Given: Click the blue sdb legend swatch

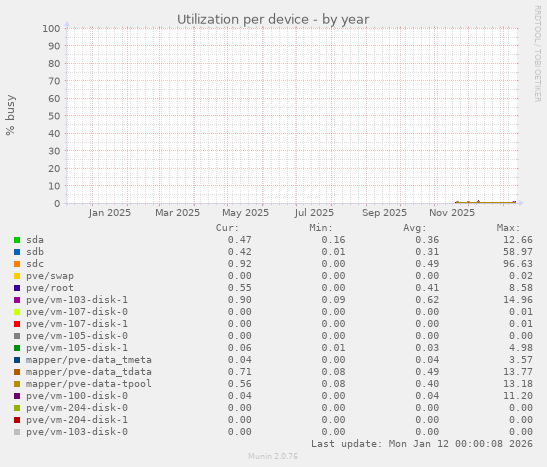Looking at the screenshot, I should (x=17, y=252).
